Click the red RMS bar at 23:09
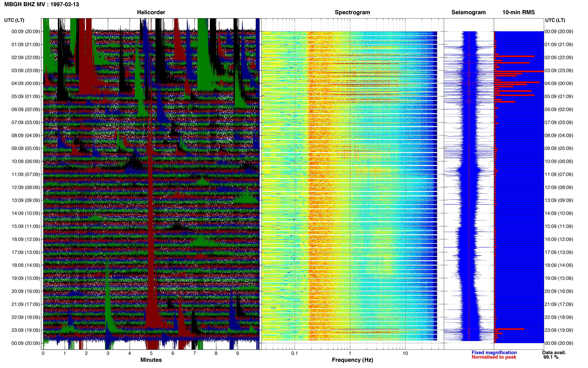 coord(509,329)
